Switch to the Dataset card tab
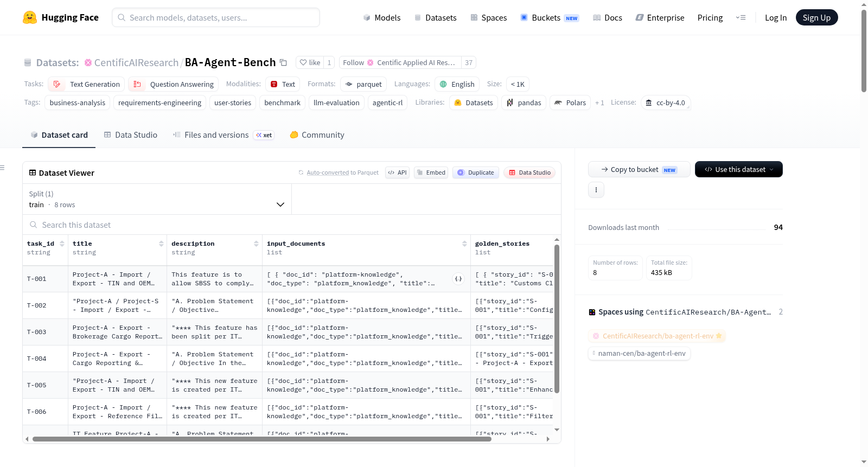 (x=59, y=135)
